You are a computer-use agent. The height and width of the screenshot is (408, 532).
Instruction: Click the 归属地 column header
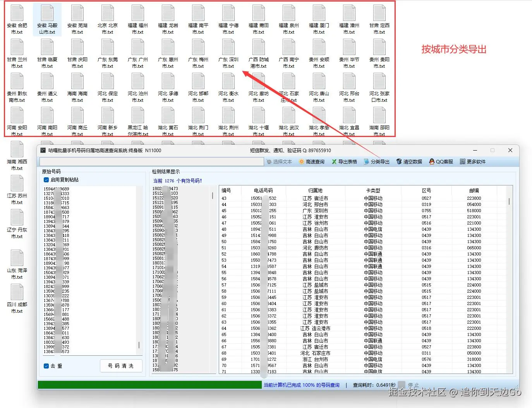[315, 190]
